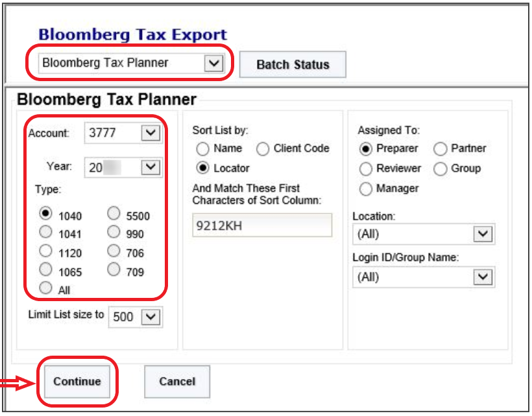
Task: Choose Manager under Assigned To
Action: (x=365, y=189)
